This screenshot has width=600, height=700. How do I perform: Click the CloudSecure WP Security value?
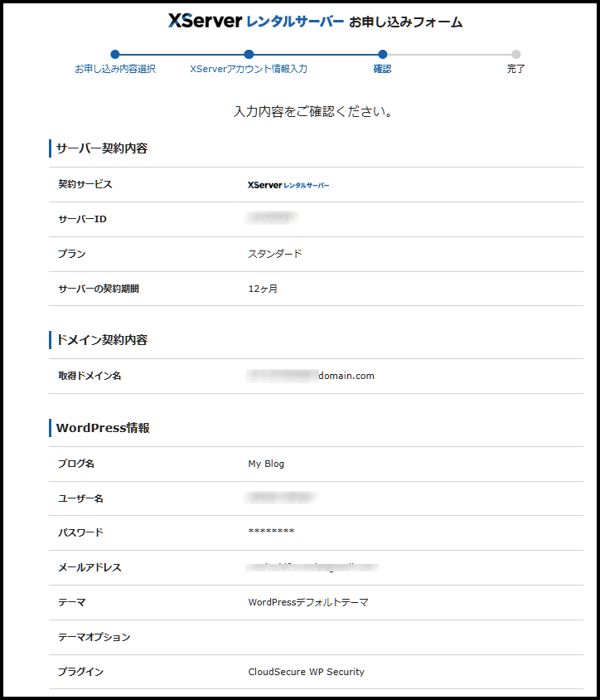point(306,672)
